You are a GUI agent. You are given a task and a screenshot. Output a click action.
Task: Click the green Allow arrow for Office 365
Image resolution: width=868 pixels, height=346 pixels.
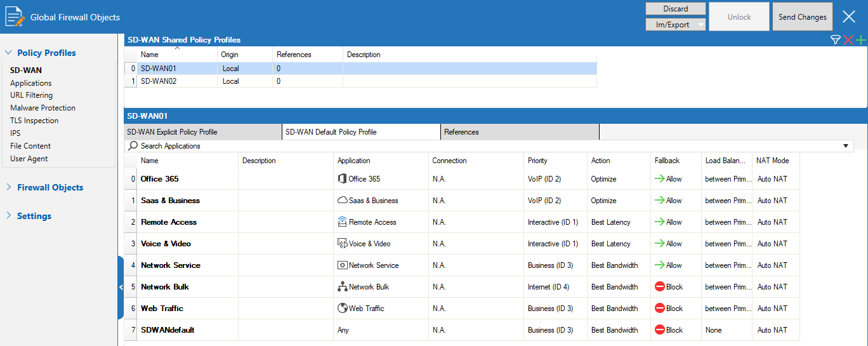(x=660, y=179)
